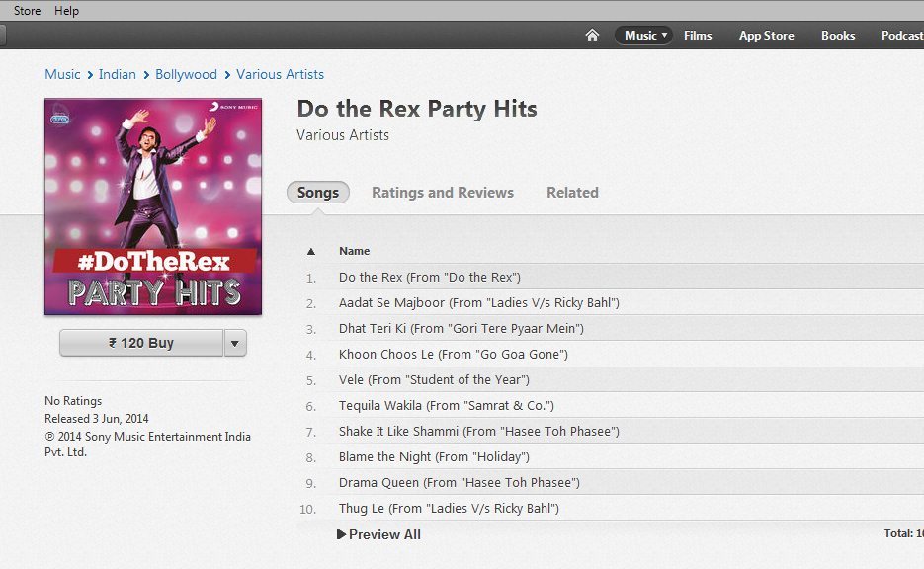The height and width of the screenshot is (569, 924).
Task: Click the Indian breadcrumb link
Action: click(x=118, y=74)
